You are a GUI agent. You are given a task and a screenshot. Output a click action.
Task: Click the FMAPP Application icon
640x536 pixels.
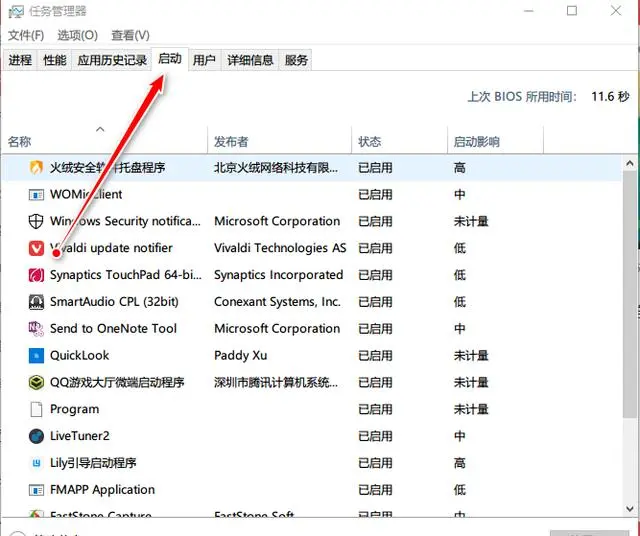click(36, 490)
